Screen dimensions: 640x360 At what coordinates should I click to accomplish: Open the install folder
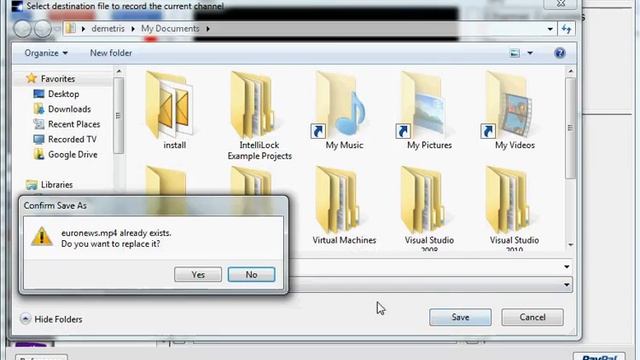[174, 111]
